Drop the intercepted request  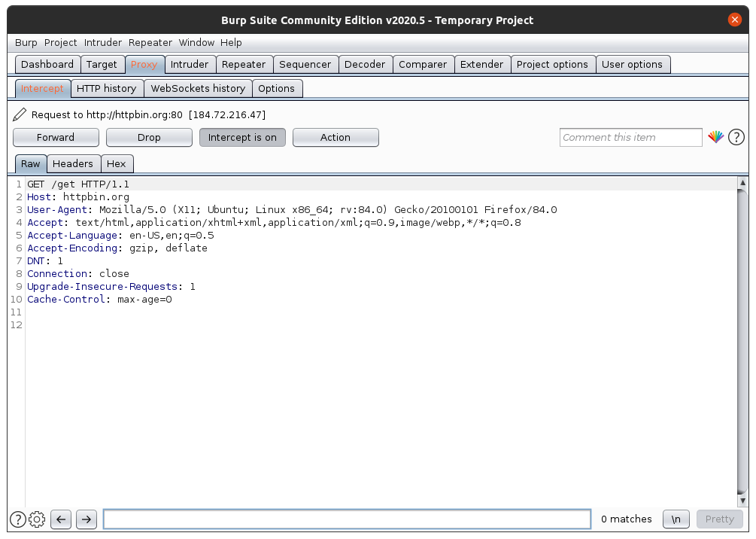click(149, 137)
